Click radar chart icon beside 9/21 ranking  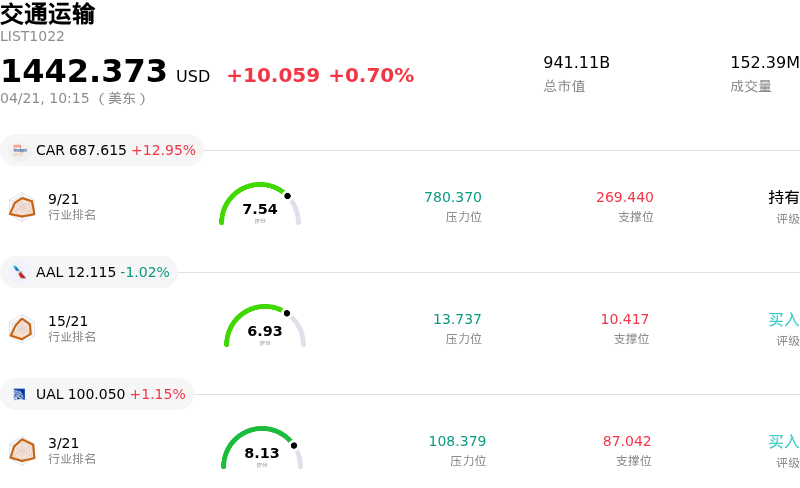22,206
